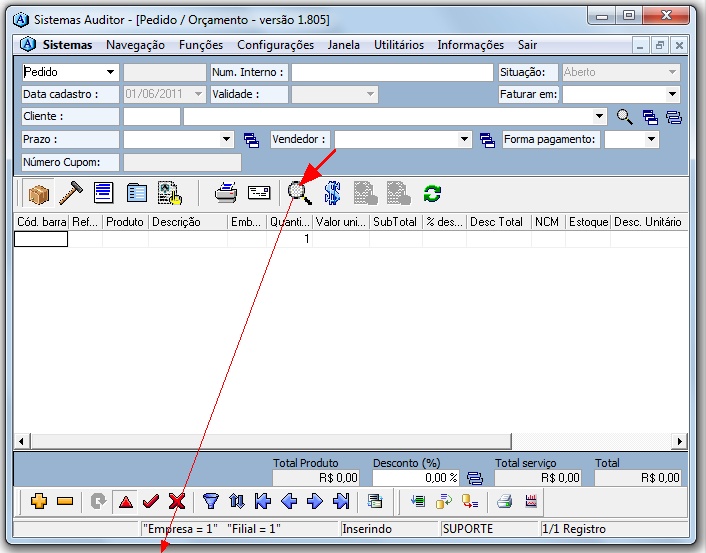Click the hammer icon in toolbar
This screenshot has width=706, height=553.
(x=71, y=194)
